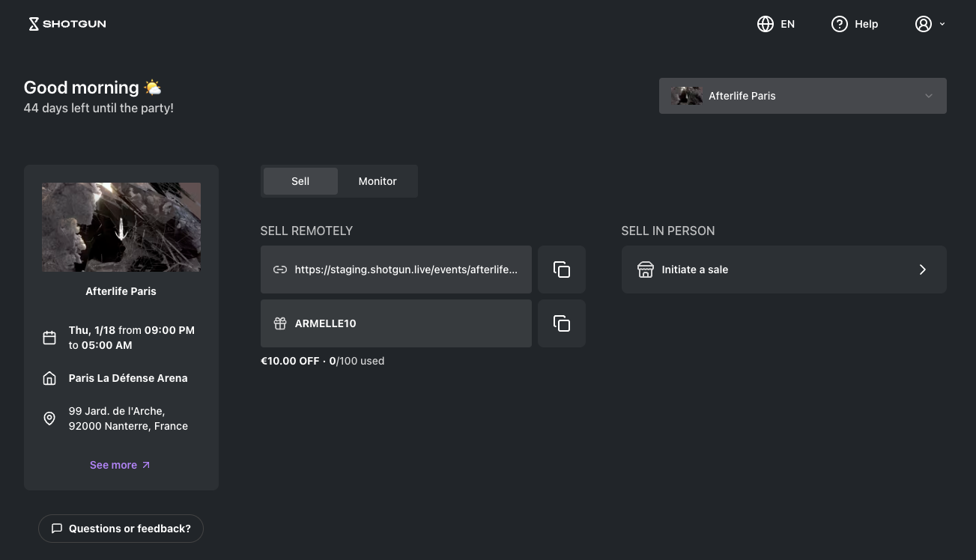Click the Afterlife Paris title in the card
Image resolution: width=976 pixels, height=560 pixels.
pyautogui.click(x=121, y=291)
